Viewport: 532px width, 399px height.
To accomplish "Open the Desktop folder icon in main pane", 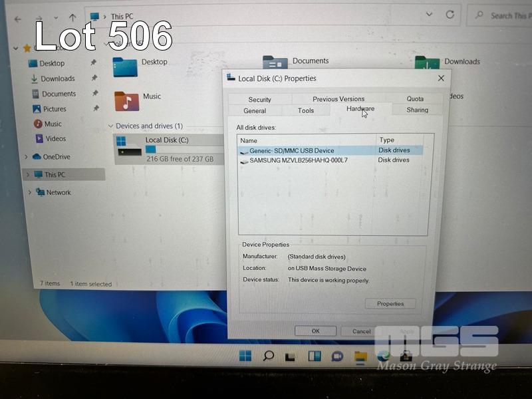I will 124,66.
